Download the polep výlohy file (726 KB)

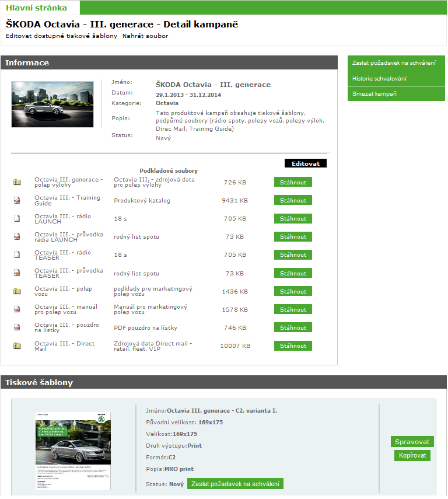293,182
